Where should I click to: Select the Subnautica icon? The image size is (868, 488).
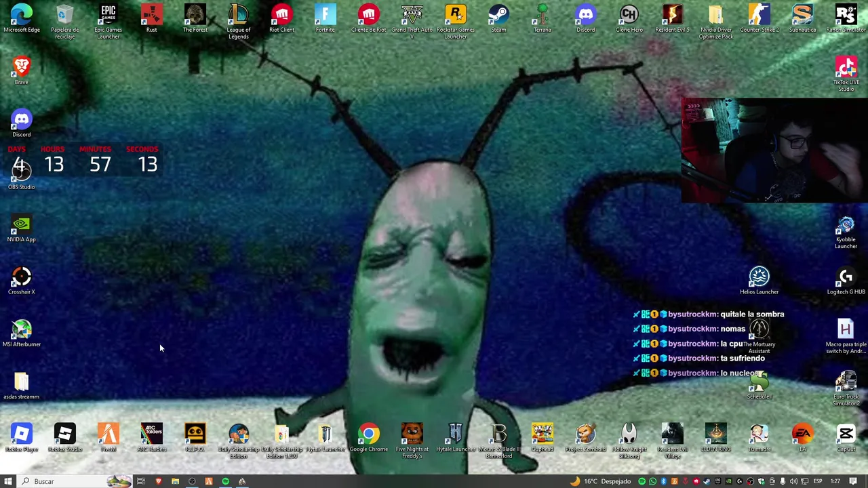coord(802,18)
